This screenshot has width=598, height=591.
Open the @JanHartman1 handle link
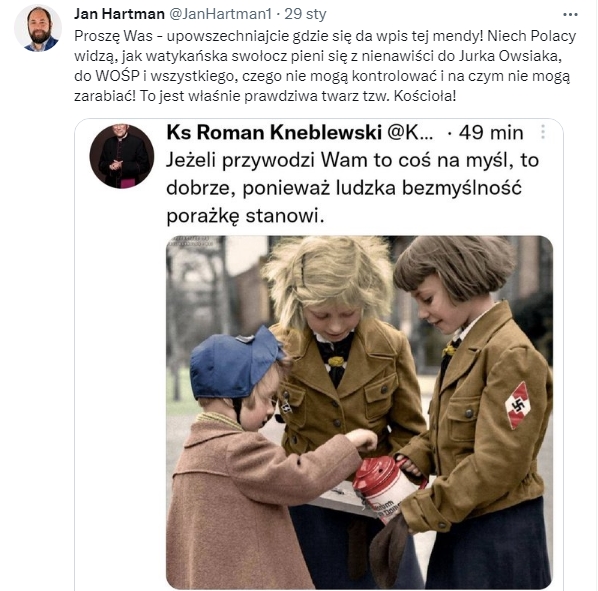(220, 14)
